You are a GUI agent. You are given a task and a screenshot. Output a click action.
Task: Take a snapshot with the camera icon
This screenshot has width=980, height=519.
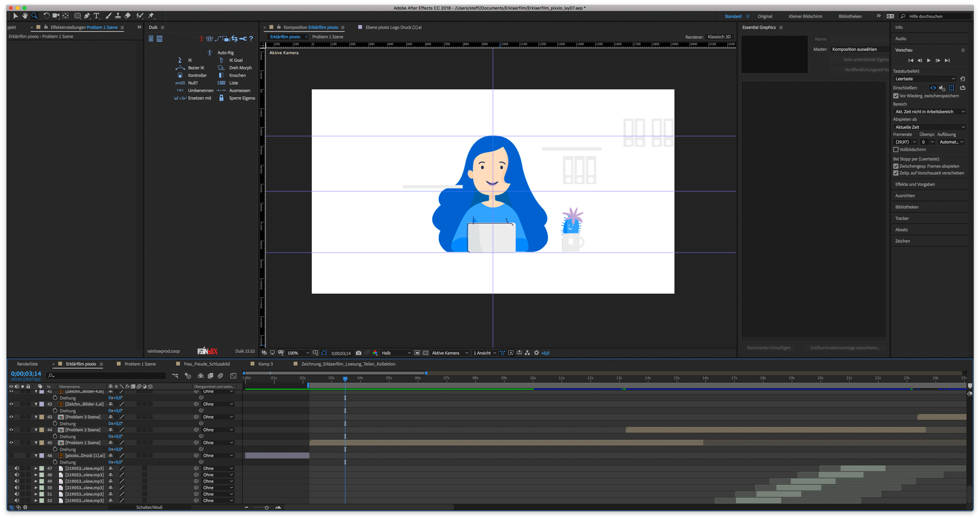358,353
